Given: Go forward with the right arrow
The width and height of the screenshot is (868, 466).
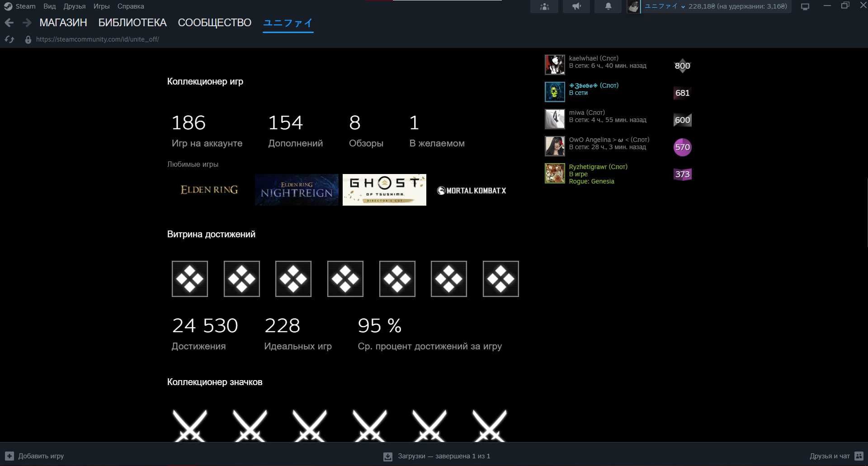Looking at the screenshot, I should coord(27,23).
